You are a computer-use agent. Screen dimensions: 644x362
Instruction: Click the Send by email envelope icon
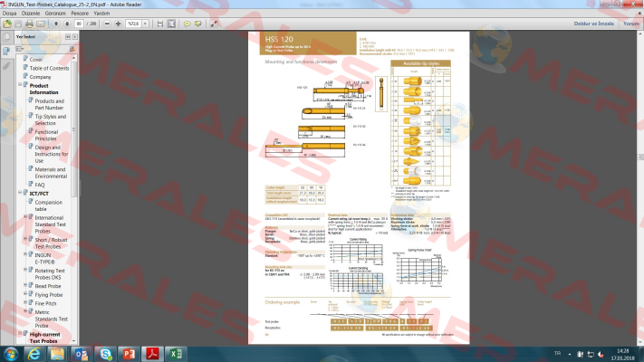[x=40, y=24]
